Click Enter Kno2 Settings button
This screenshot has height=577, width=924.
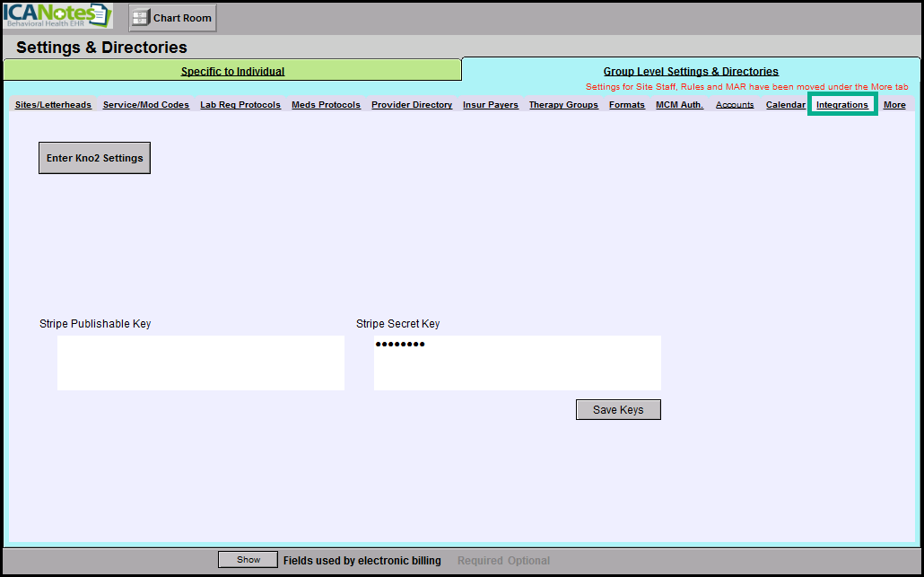[94, 158]
